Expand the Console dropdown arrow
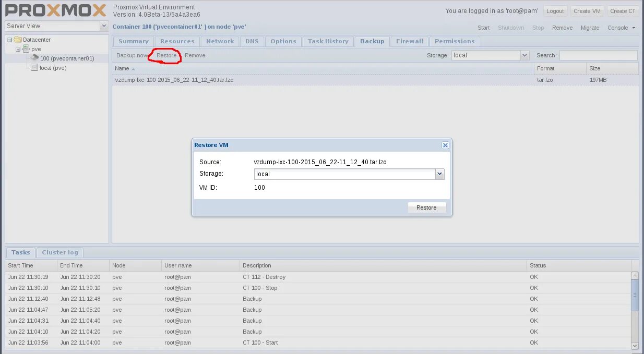The image size is (644, 354). tap(634, 28)
